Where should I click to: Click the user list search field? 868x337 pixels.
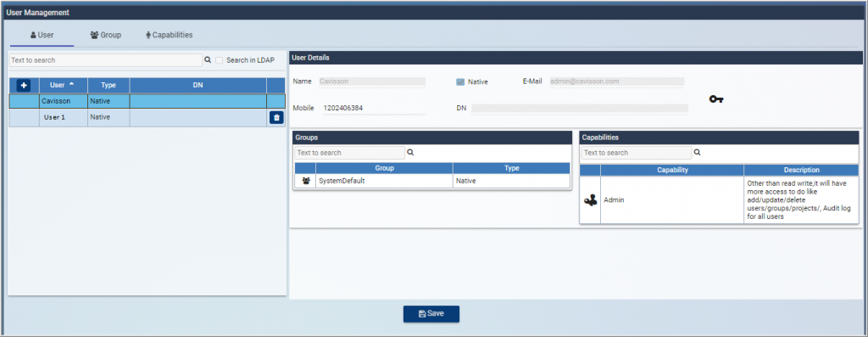106,60
